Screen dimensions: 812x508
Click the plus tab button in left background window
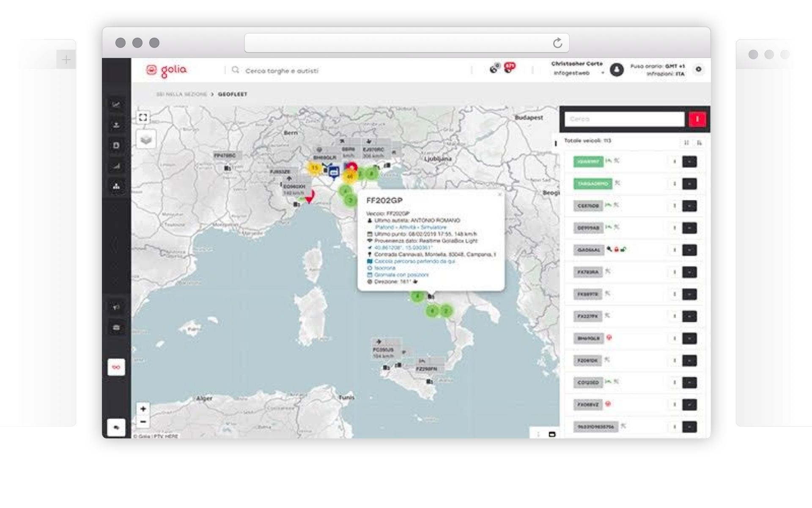click(x=66, y=60)
